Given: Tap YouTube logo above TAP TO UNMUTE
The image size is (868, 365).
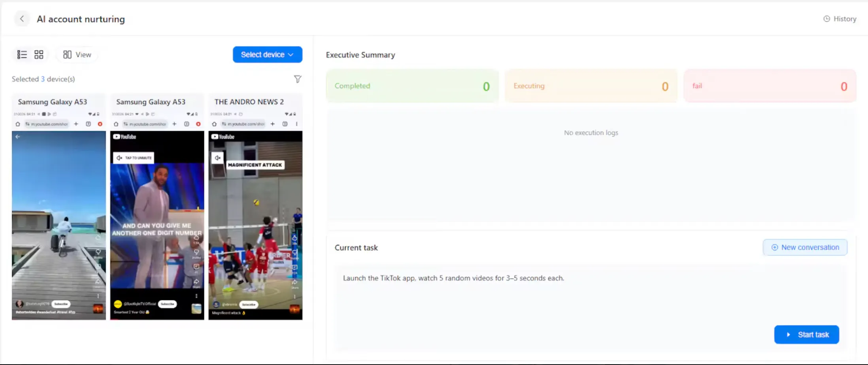Looking at the screenshot, I should (125, 137).
